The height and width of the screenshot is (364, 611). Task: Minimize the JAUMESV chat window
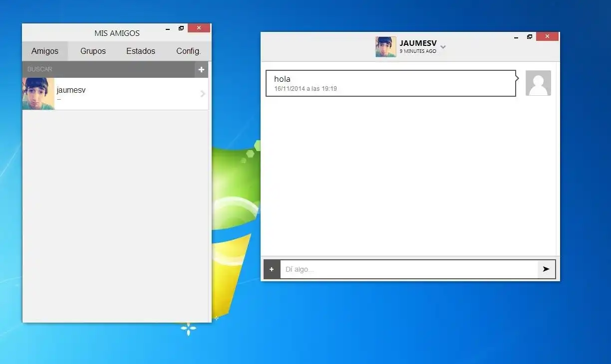pyautogui.click(x=516, y=37)
